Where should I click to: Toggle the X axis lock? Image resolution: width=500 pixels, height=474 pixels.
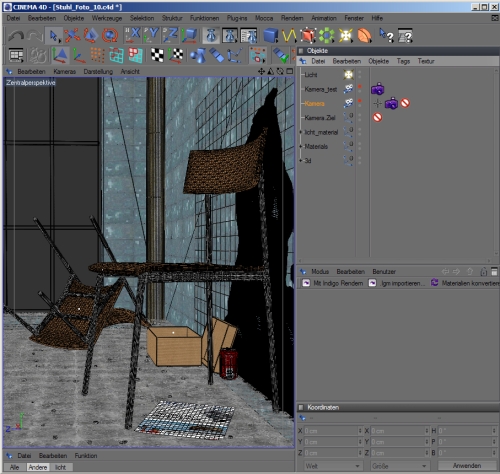pos(132,35)
